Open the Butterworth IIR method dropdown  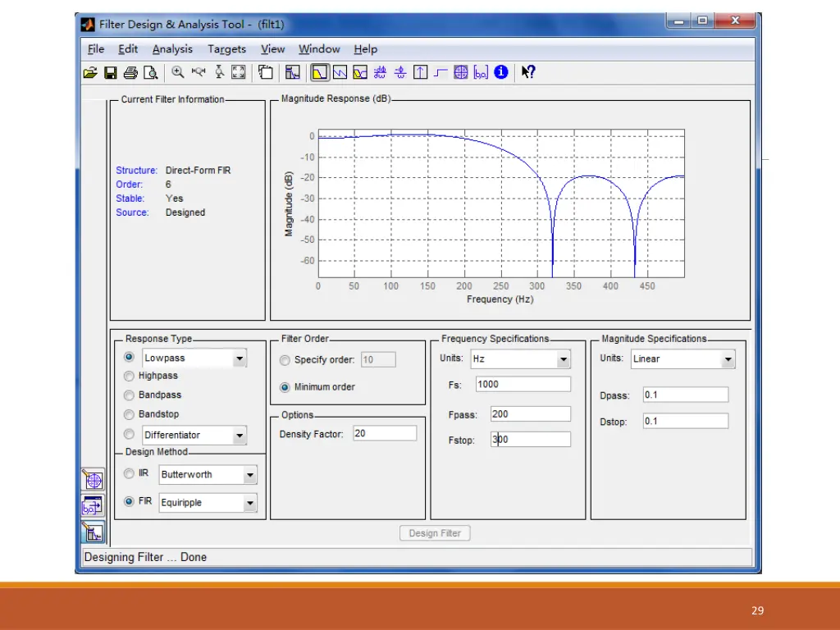[x=249, y=475]
